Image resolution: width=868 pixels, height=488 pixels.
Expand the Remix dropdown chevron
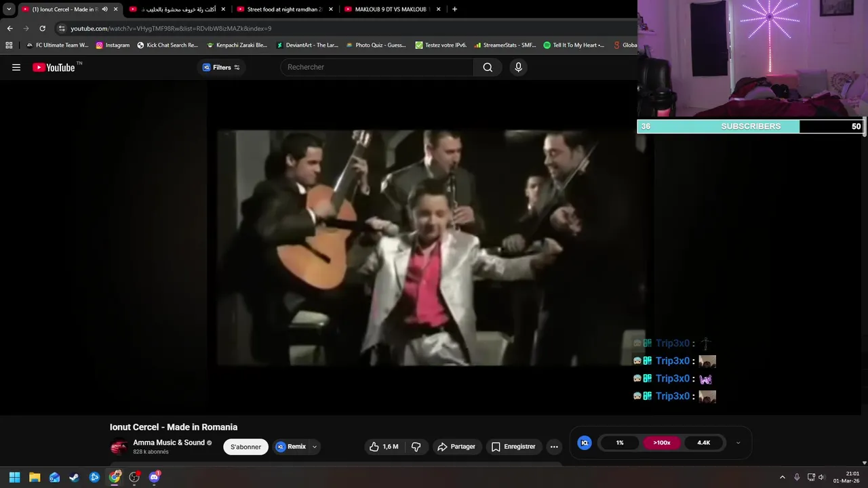coord(315,447)
